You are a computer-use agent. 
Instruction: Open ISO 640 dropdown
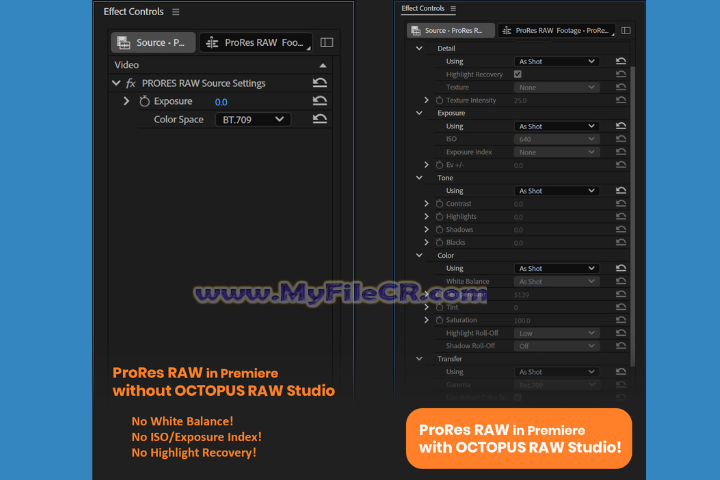point(556,139)
